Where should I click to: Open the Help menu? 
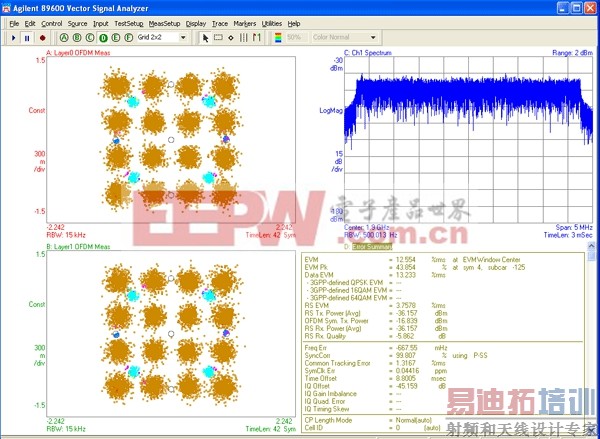tap(294, 24)
